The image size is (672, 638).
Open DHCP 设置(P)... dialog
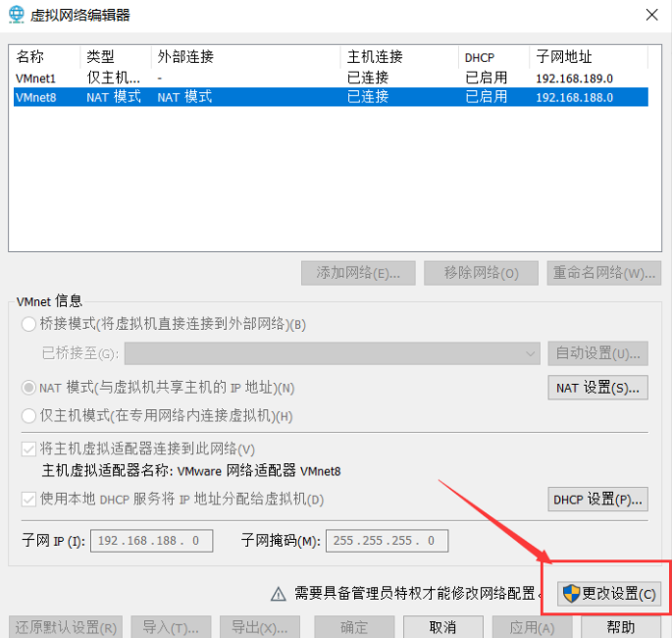[x=597, y=499]
